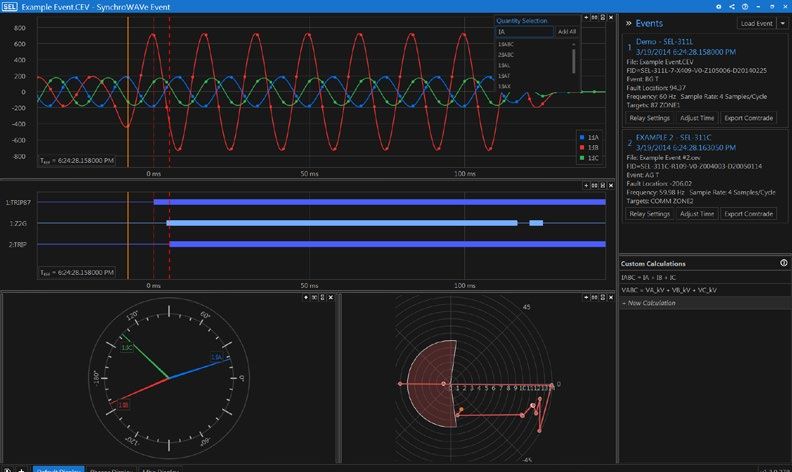Click the red 1:IB legend swatch
This screenshot has height=472, width=792.
pyautogui.click(x=582, y=148)
